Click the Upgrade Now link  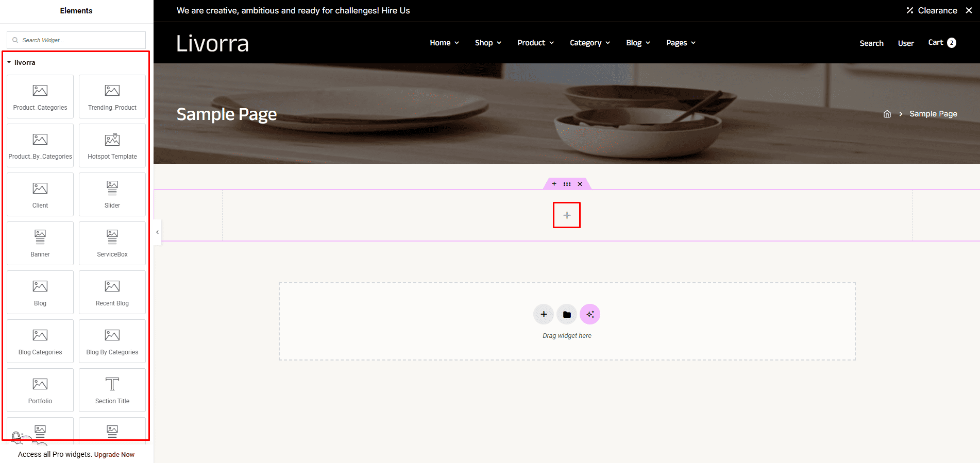coord(114,455)
